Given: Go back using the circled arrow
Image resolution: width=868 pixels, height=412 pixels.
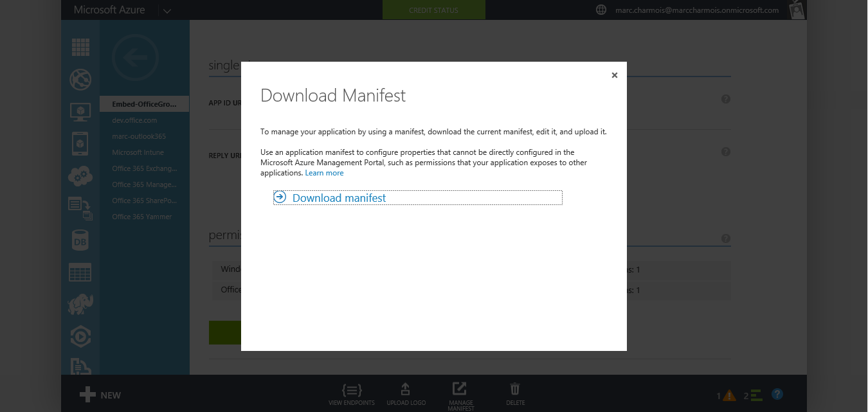Looking at the screenshot, I should pos(134,58).
